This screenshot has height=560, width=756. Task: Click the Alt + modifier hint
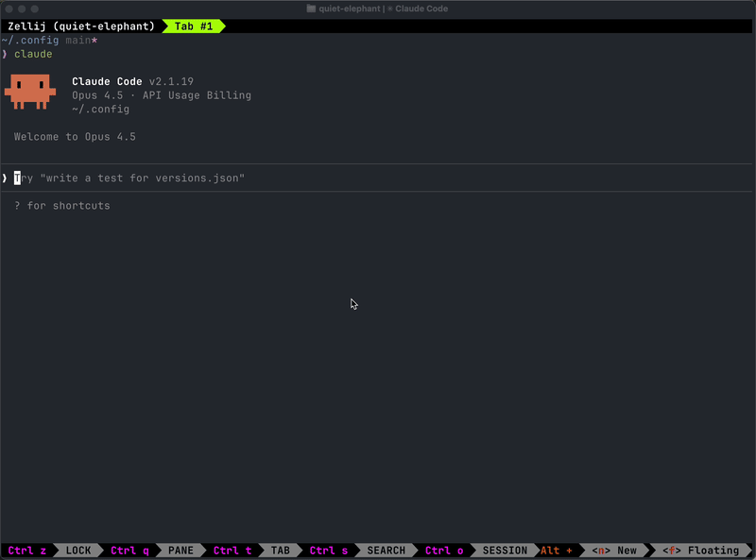click(556, 551)
